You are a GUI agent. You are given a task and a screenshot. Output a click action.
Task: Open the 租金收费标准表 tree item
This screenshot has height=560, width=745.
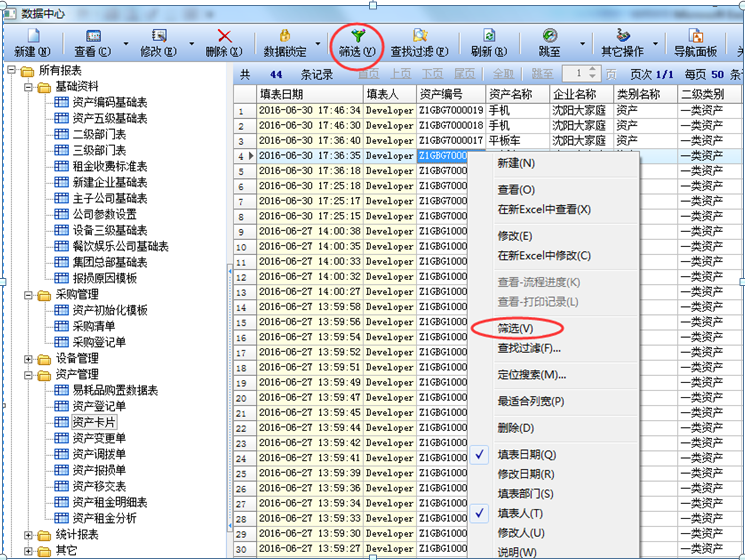coord(110,166)
